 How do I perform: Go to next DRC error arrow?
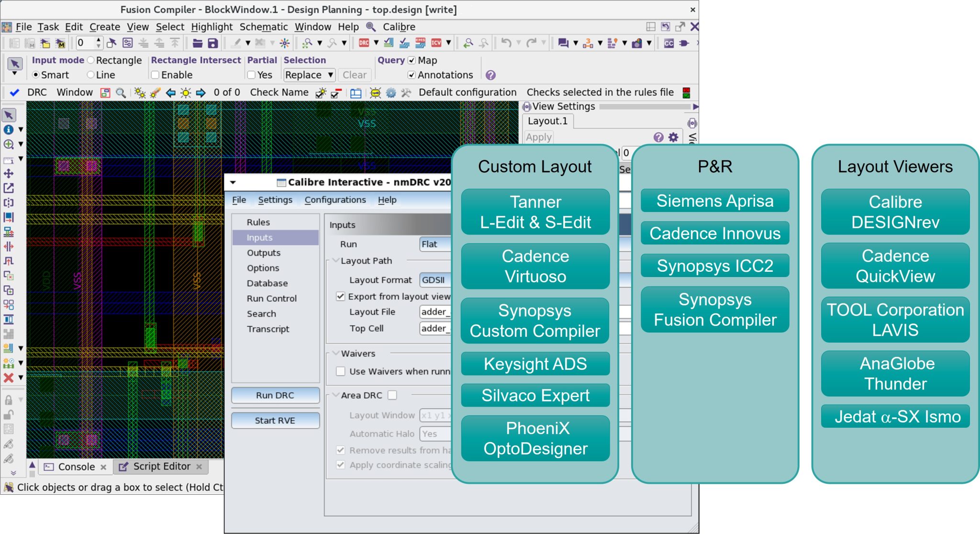point(201,93)
